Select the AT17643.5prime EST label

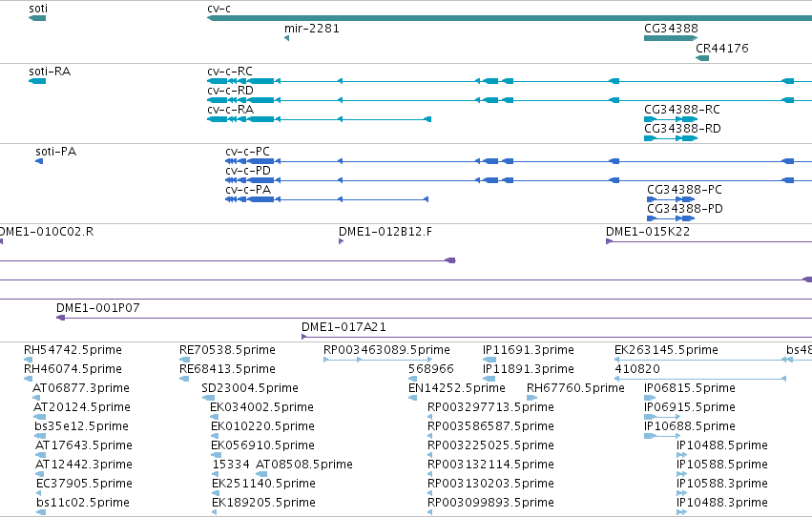(84, 446)
